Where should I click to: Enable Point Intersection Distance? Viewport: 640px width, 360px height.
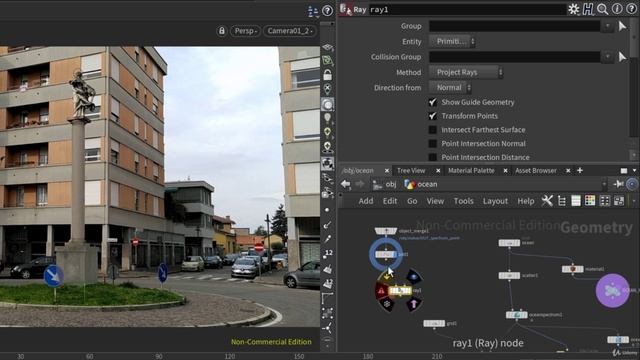pos(433,157)
